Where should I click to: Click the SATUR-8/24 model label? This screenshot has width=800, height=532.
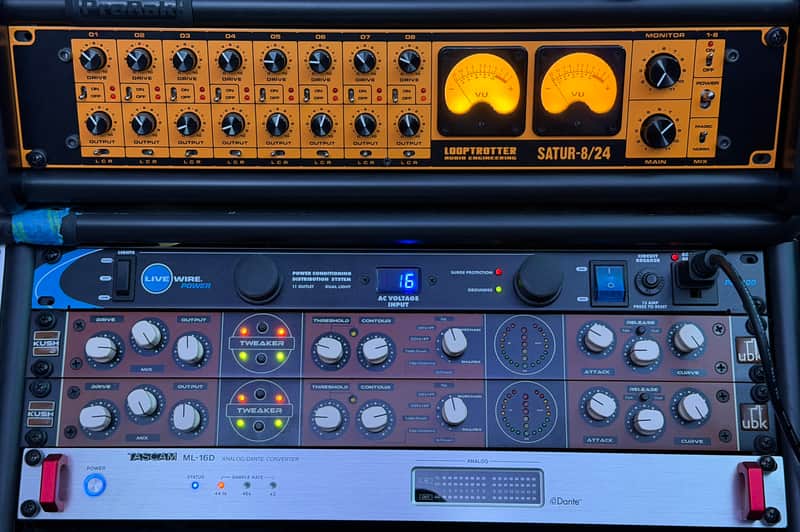[x=573, y=154]
